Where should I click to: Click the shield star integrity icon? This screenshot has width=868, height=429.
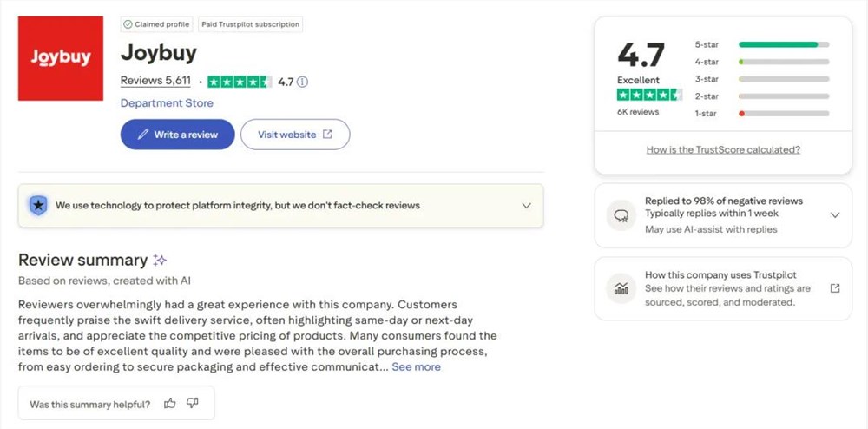pos(38,206)
